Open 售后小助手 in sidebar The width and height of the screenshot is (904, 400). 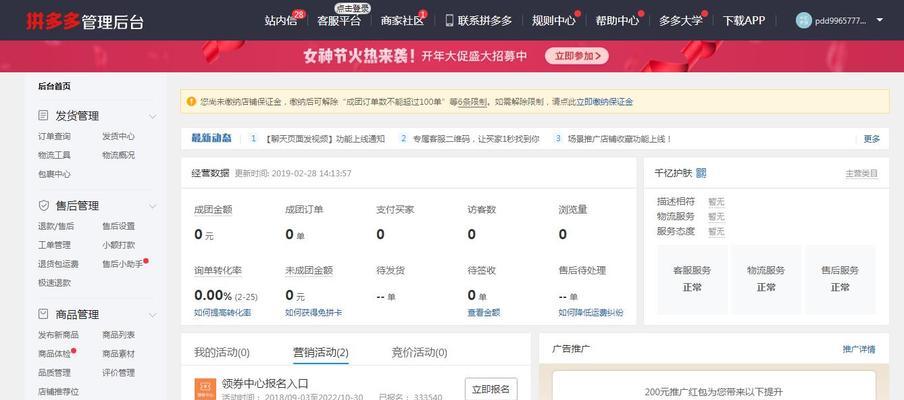123,264
